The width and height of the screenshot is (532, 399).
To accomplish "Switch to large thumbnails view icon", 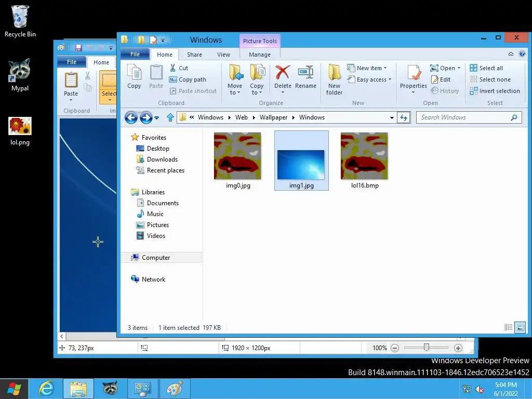I will [x=520, y=327].
